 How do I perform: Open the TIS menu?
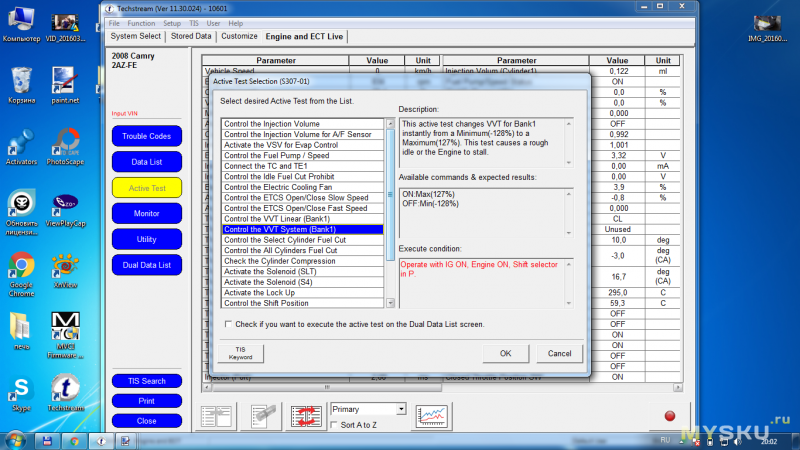point(194,23)
